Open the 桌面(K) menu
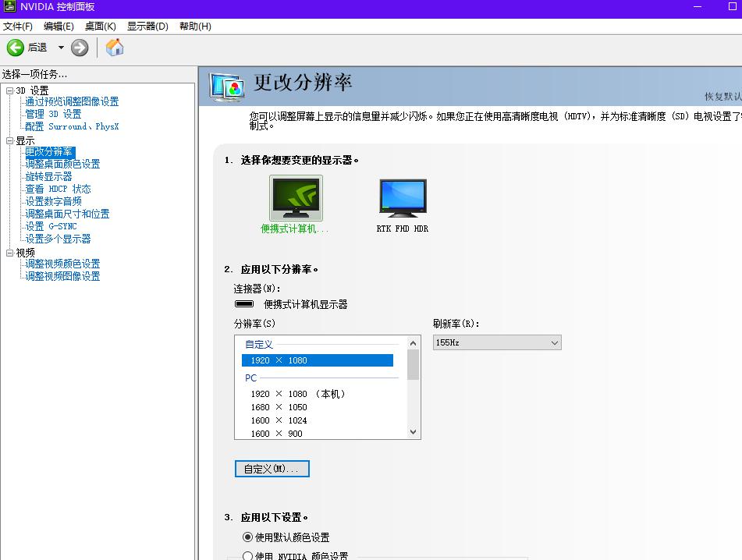Image resolution: width=742 pixels, height=560 pixels. click(x=101, y=27)
